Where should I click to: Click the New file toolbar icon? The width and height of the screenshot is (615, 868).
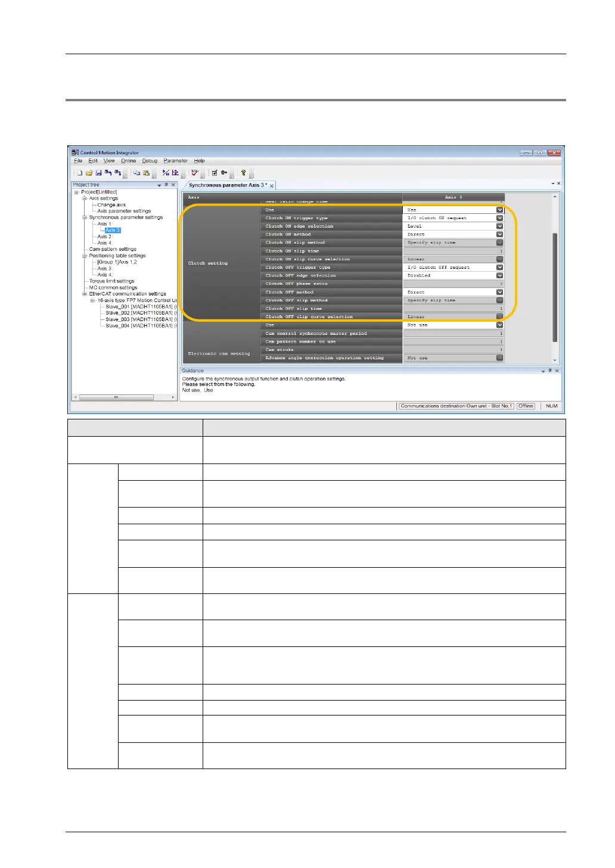tap(79, 173)
